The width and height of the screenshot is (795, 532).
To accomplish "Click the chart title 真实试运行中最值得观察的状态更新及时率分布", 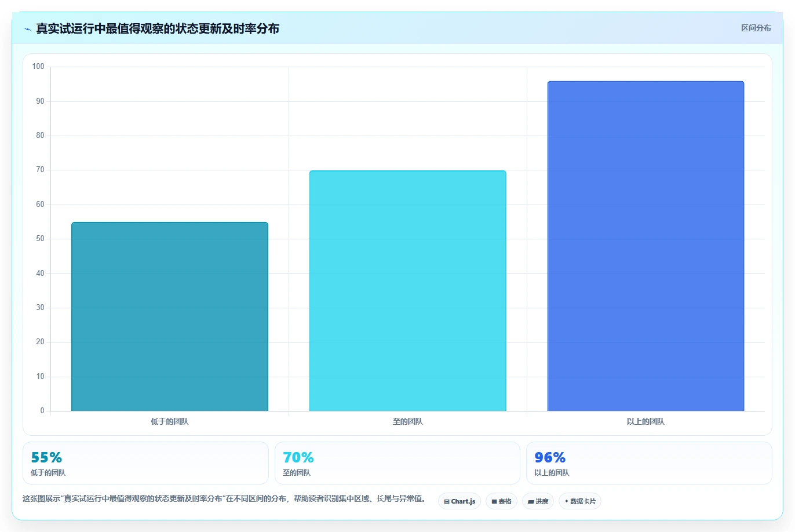I will tap(158, 29).
